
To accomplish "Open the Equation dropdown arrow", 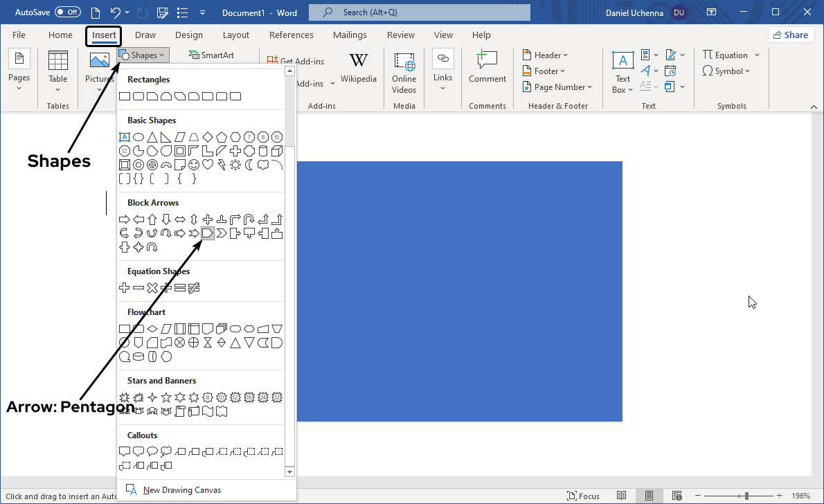I will click(x=757, y=55).
